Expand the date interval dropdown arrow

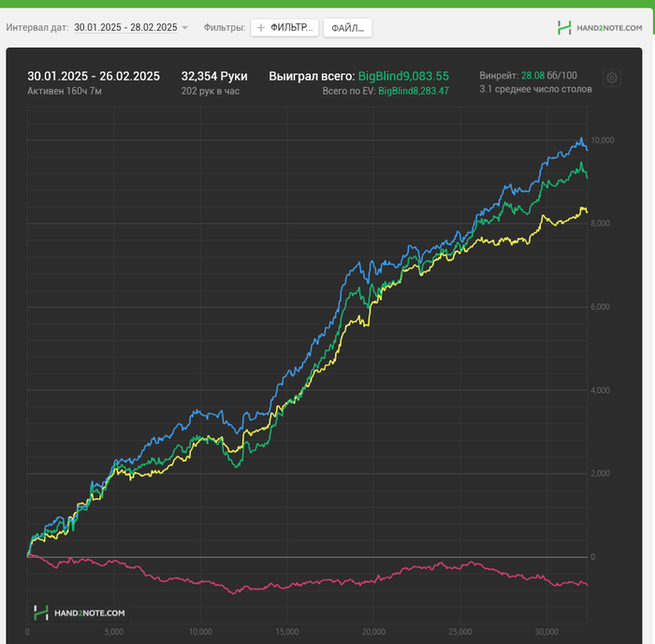pos(184,27)
